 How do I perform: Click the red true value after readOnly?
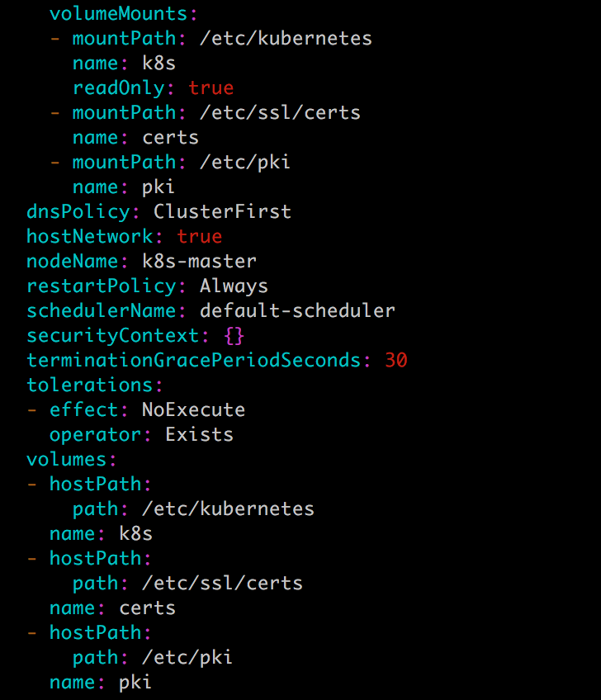coord(211,87)
